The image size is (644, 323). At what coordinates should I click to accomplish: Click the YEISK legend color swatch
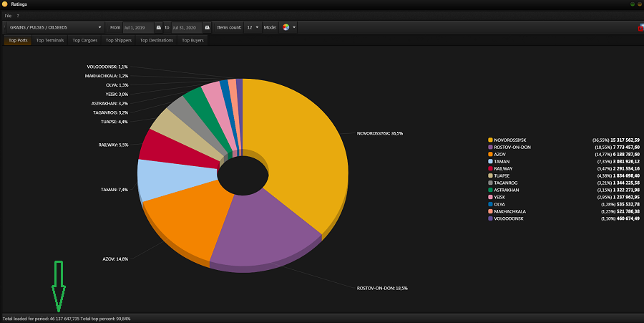pyautogui.click(x=490, y=197)
